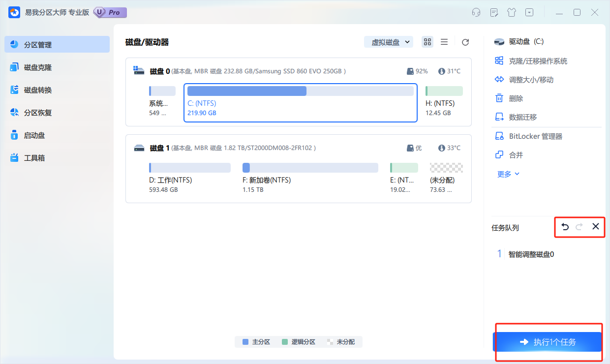Image resolution: width=610 pixels, height=364 pixels.
Task: Click the Pro badge in title bar
Action: point(110,12)
